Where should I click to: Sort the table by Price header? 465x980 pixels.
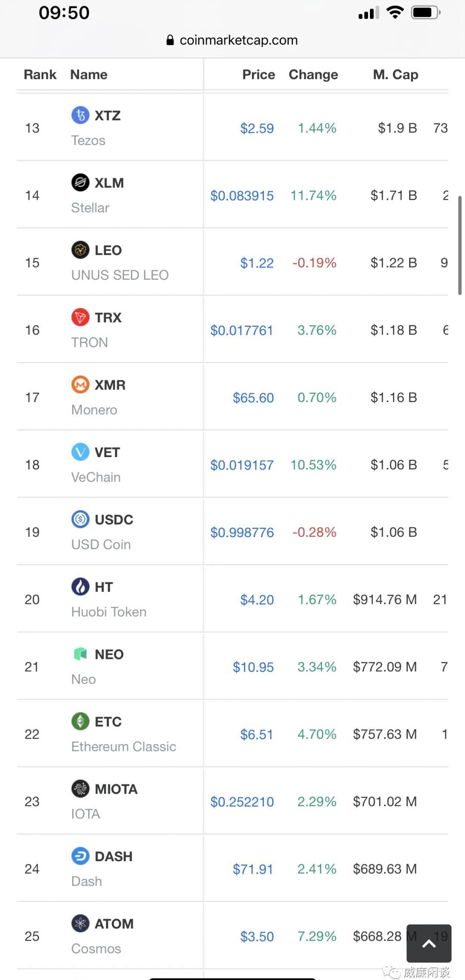tap(258, 74)
